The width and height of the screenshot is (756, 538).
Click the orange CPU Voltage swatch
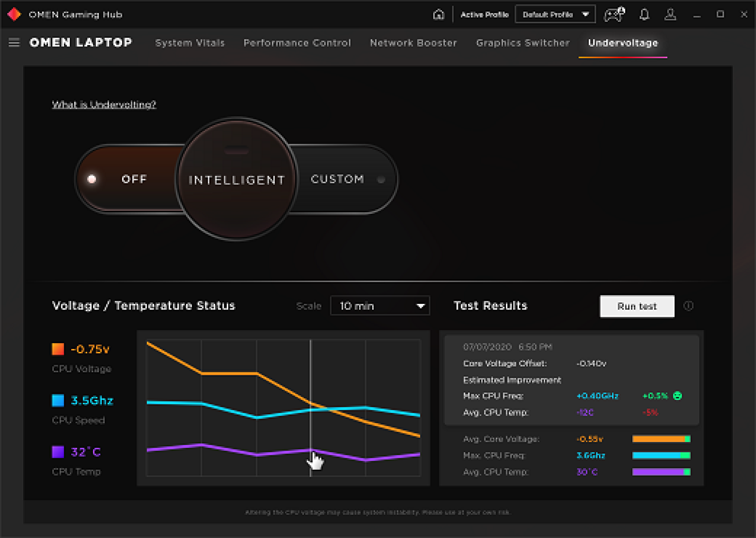(58, 349)
